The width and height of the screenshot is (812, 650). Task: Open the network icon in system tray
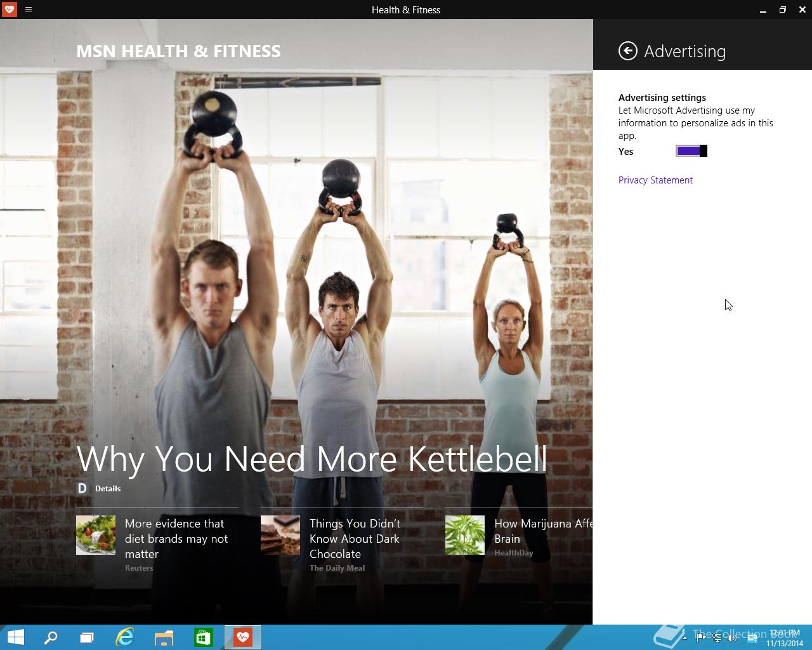tap(717, 638)
